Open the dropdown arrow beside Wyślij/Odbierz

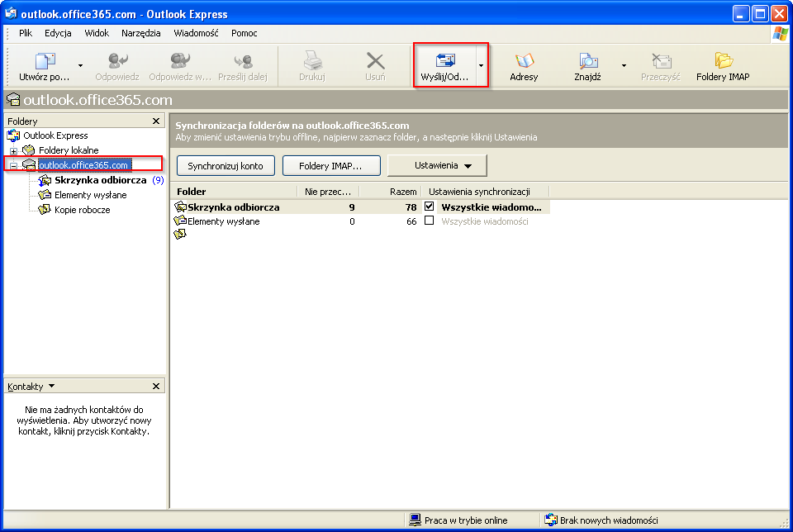point(481,66)
